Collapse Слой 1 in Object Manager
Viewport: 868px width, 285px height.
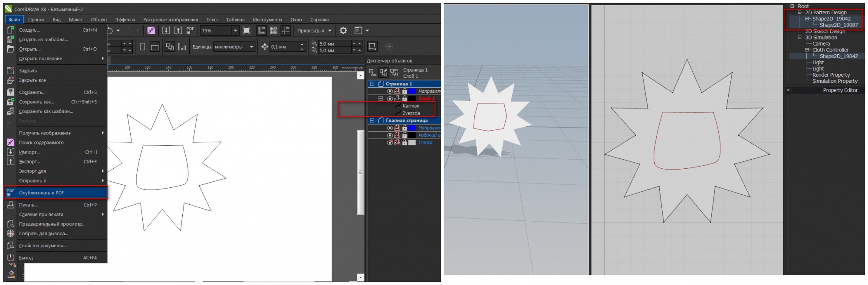(381, 98)
